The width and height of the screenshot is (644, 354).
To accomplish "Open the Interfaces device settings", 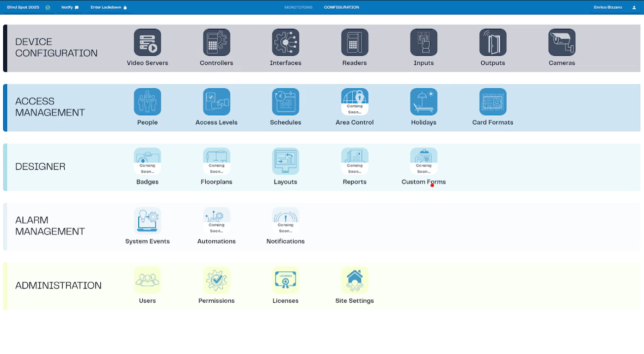I will [x=285, y=42].
